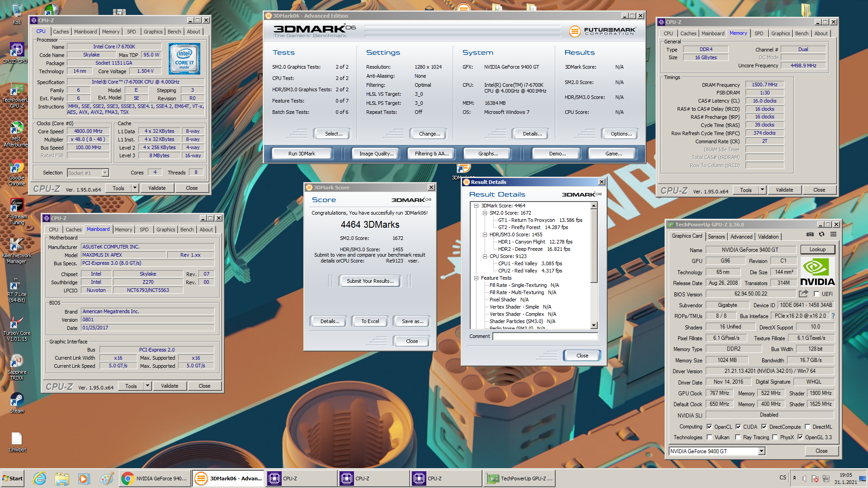Click the NVIDIA logo in GPU-Z
Viewport: 868px width, 488px height.
tap(817, 272)
